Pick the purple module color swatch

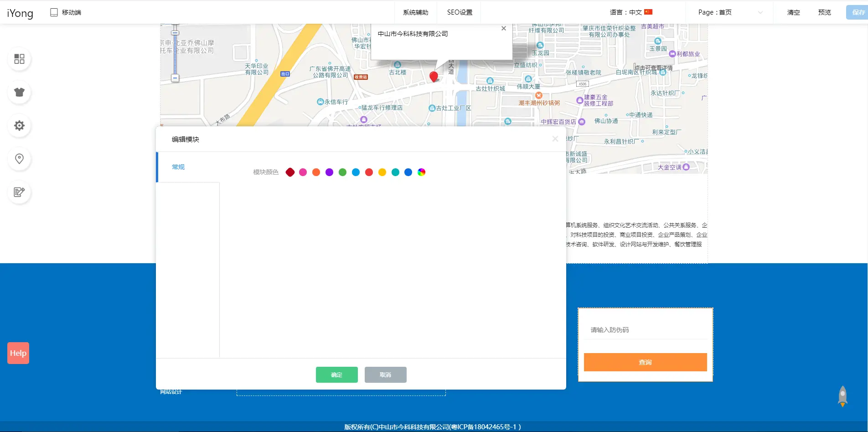coord(329,172)
